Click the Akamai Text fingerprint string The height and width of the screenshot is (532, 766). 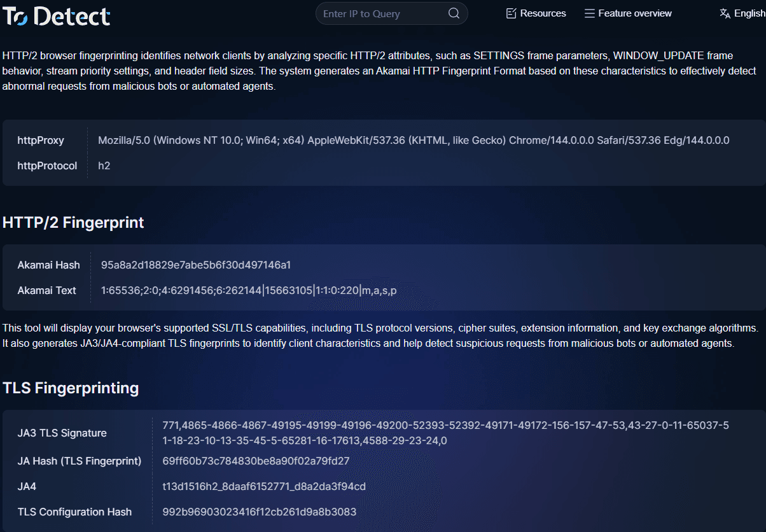click(x=249, y=290)
